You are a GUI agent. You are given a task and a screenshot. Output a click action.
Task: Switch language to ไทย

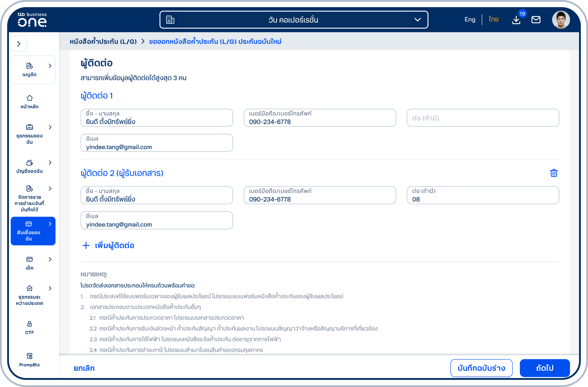[493, 20]
